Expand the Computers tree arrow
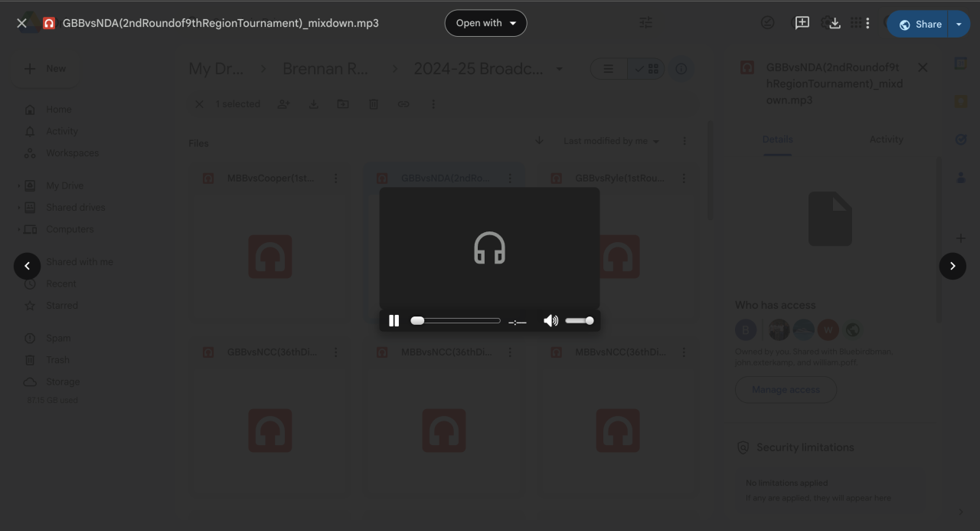Viewport: 980px width, 531px height. click(x=19, y=229)
